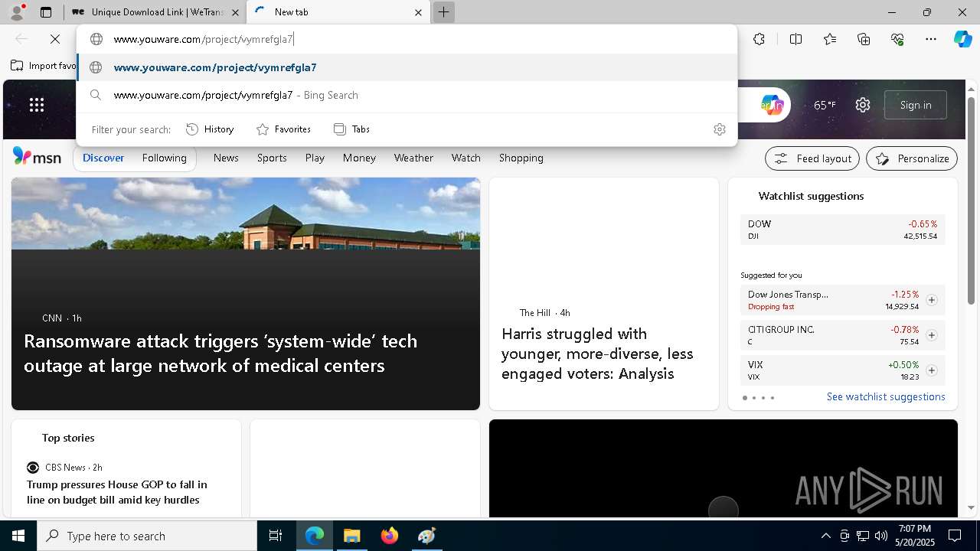The height and width of the screenshot is (551, 980).
Task: Click See watchlist suggestions link
Action: tap(886, 396)
